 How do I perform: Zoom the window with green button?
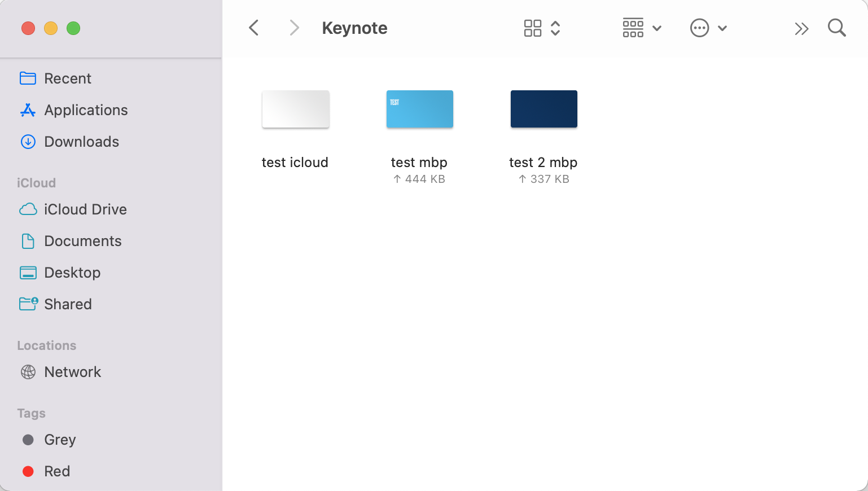[x=73, y=28]
